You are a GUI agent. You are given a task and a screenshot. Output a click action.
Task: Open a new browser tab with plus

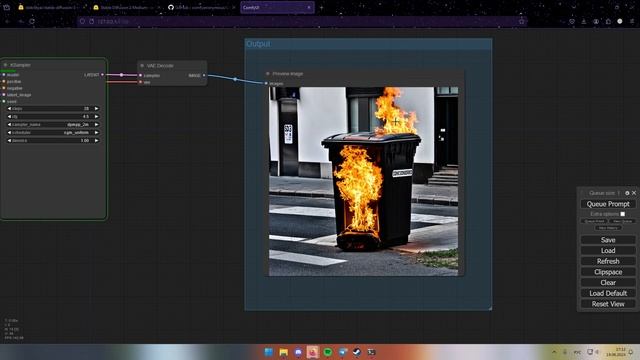point(321,7)
